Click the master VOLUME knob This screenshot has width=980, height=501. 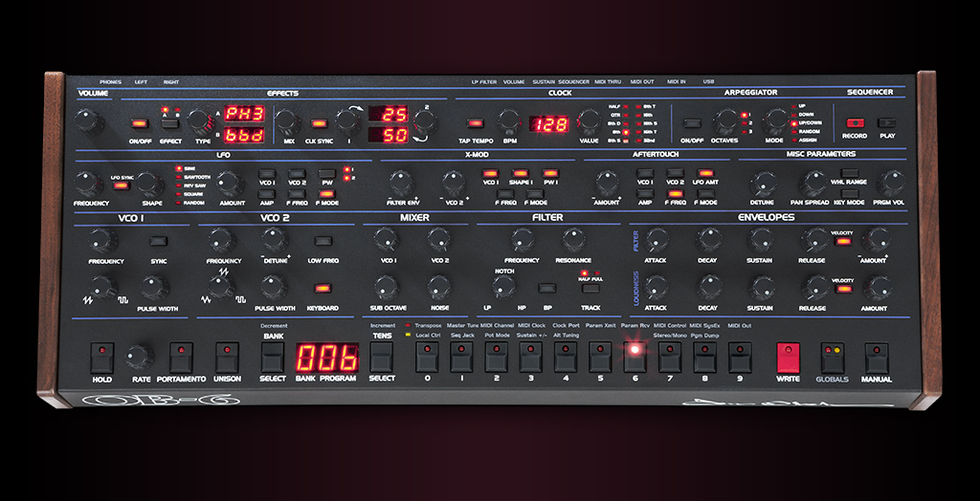click(89, 120)
